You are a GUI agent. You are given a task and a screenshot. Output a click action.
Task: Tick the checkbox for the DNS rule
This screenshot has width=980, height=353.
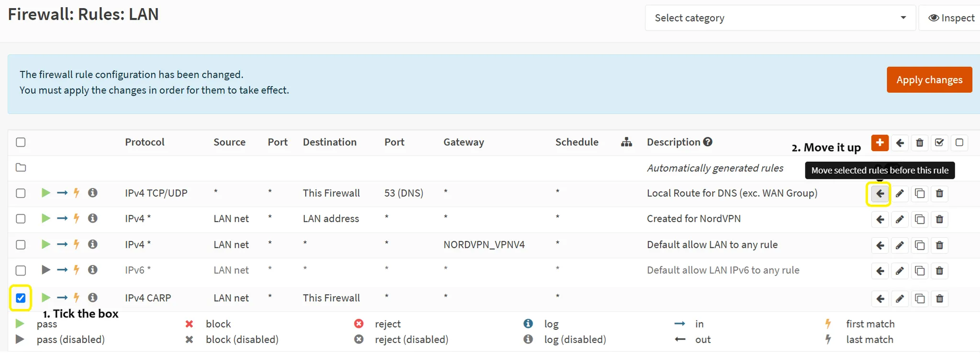(21, 193)
